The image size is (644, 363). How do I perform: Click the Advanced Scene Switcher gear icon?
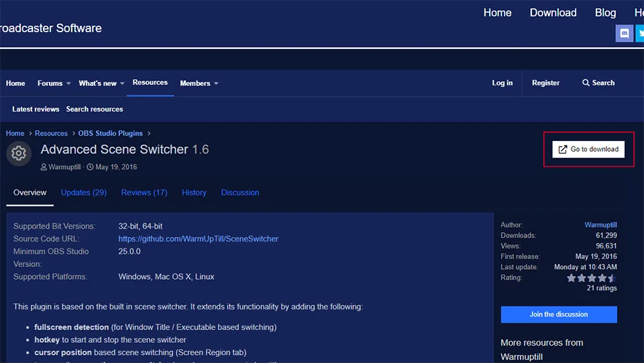(x=19, y=154)
